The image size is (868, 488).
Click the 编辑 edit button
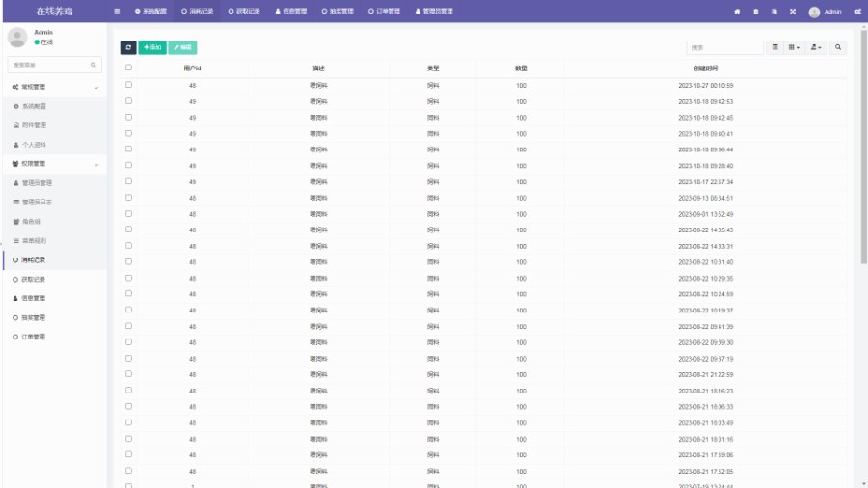(x=182, y=47)
